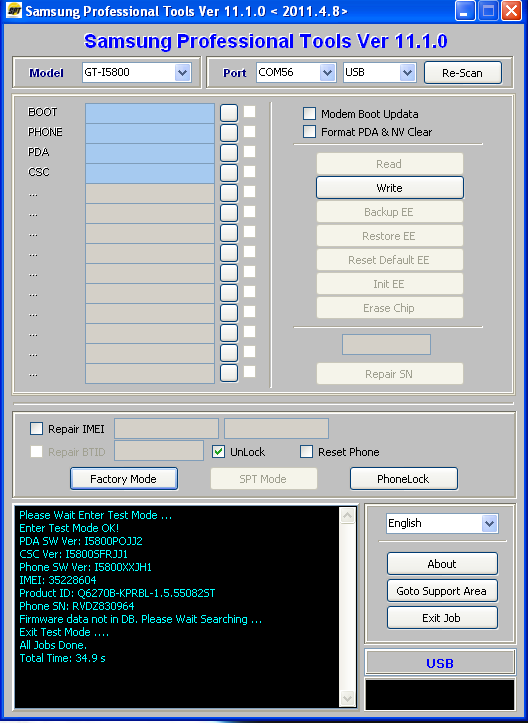The image size is (529, 724).
Task: Click the log line starting 'Product ID: Q6270B'
Action: pyautogui.click(x=117, y=593)
